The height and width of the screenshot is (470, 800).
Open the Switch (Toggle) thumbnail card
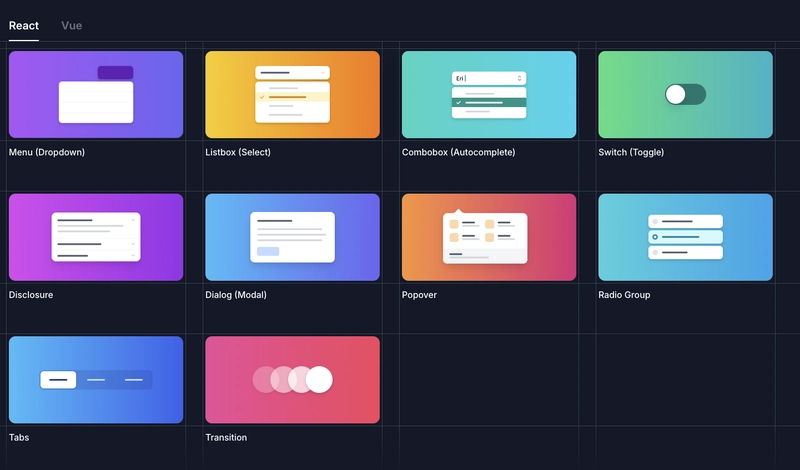[685, 94]
